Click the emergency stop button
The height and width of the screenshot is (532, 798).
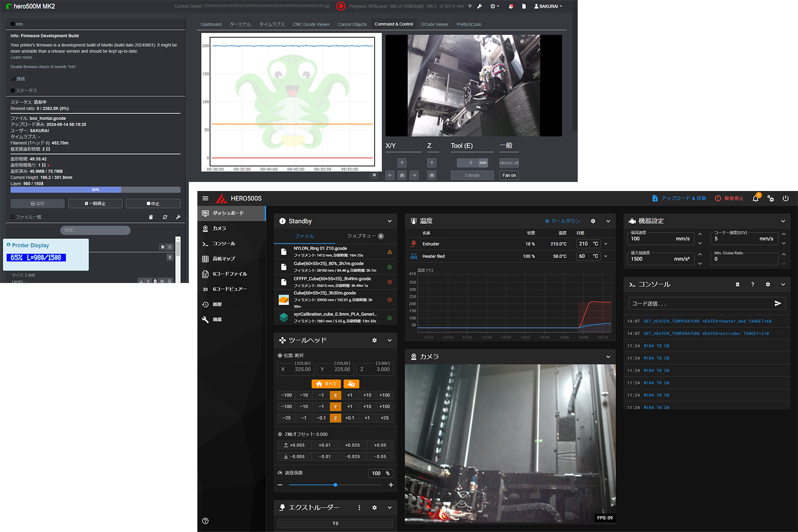pos(729,198)
